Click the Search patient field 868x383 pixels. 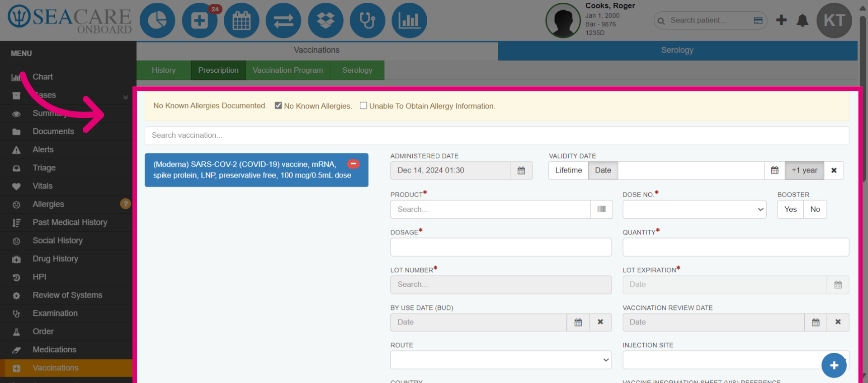click(710, 20)
